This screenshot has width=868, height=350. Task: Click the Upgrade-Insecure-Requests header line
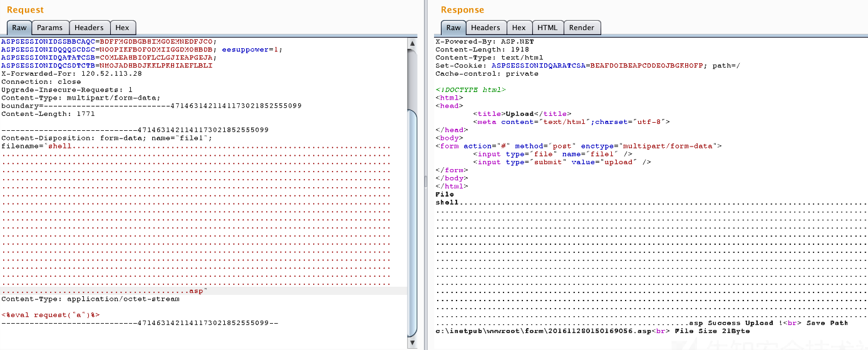(x=67, y=90)
